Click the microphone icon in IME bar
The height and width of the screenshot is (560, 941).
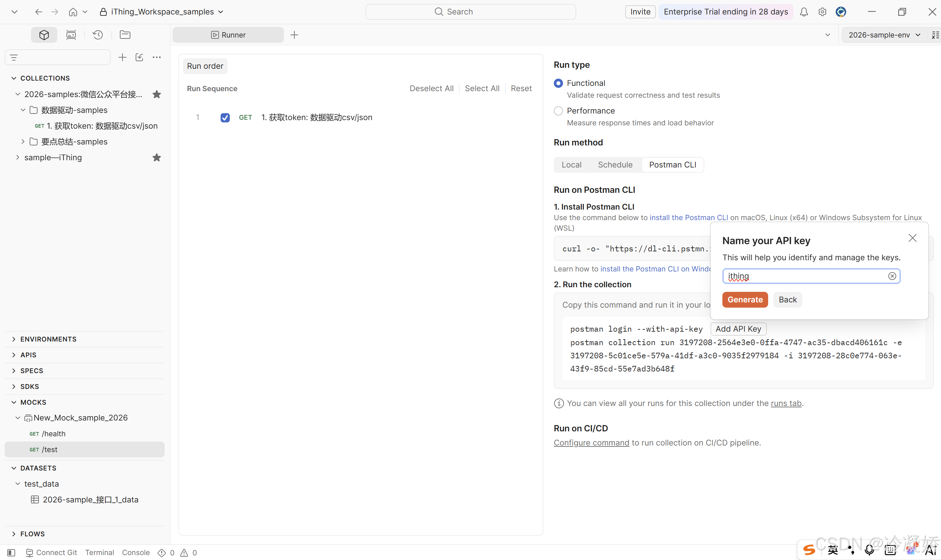coord(869,550)
